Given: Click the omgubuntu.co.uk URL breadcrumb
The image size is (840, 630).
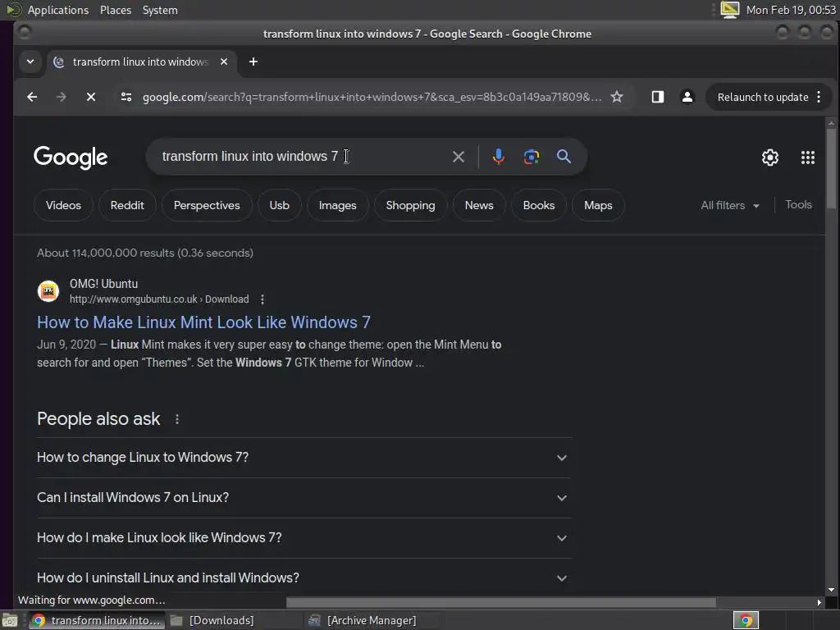Looking at the screenshot, I should (x=159, y=299).
